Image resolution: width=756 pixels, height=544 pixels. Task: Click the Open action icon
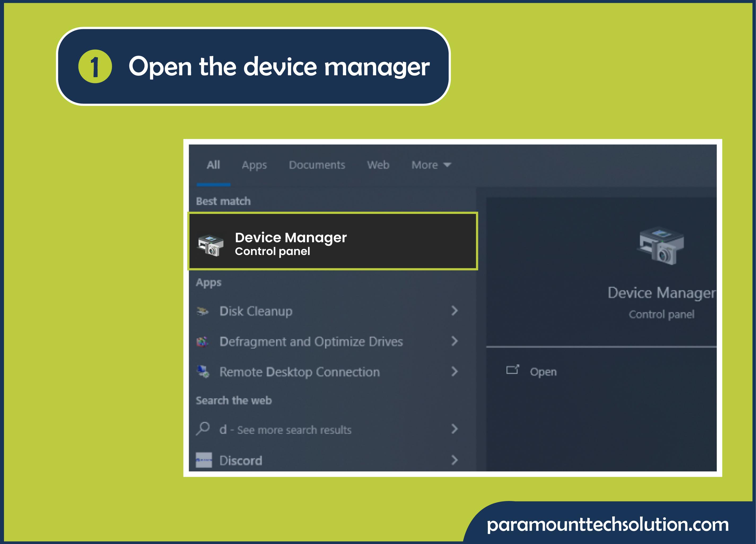point(513,370)
